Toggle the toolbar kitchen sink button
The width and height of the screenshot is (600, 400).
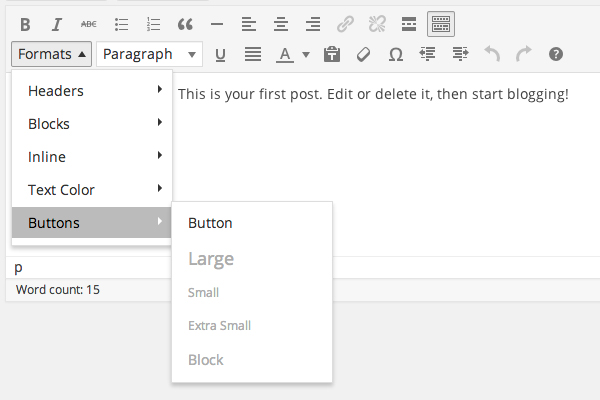(x=441, y=23)
